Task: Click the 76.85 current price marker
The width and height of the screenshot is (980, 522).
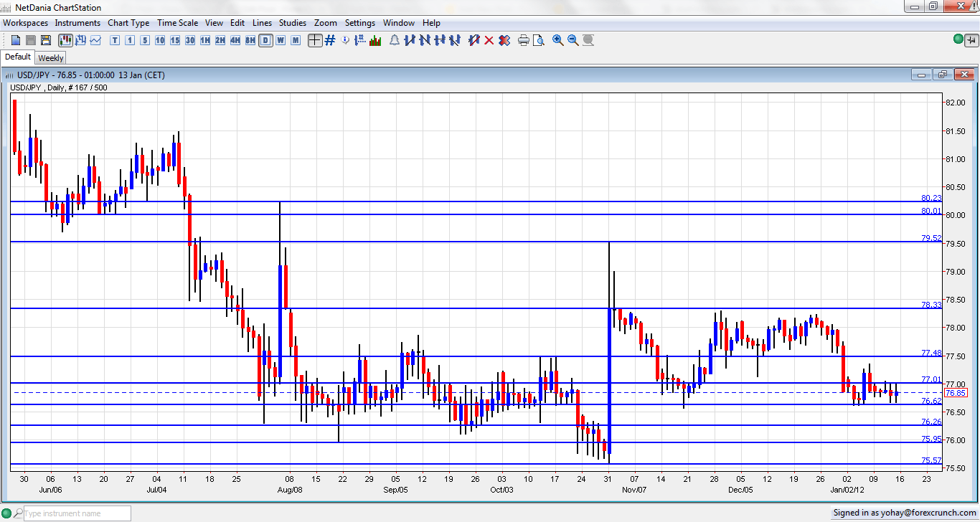Action: (956, 393)
